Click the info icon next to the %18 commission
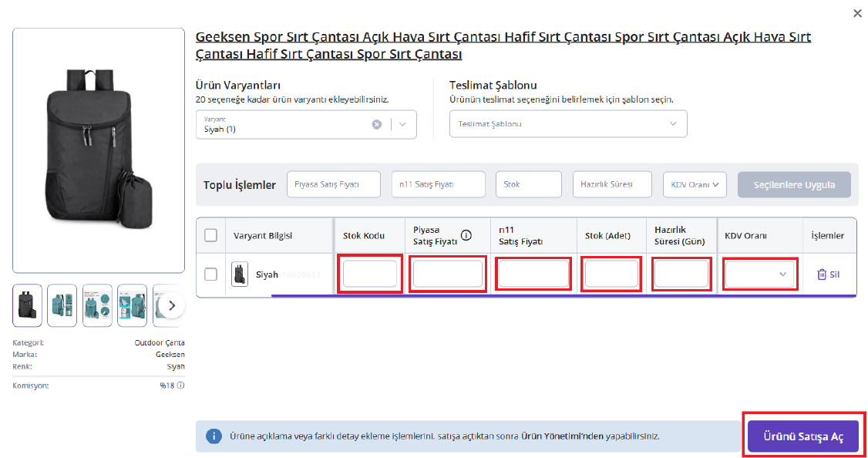The height and width of the screenshot is (458, 868). pyautogui.click(x=180, y=385)
